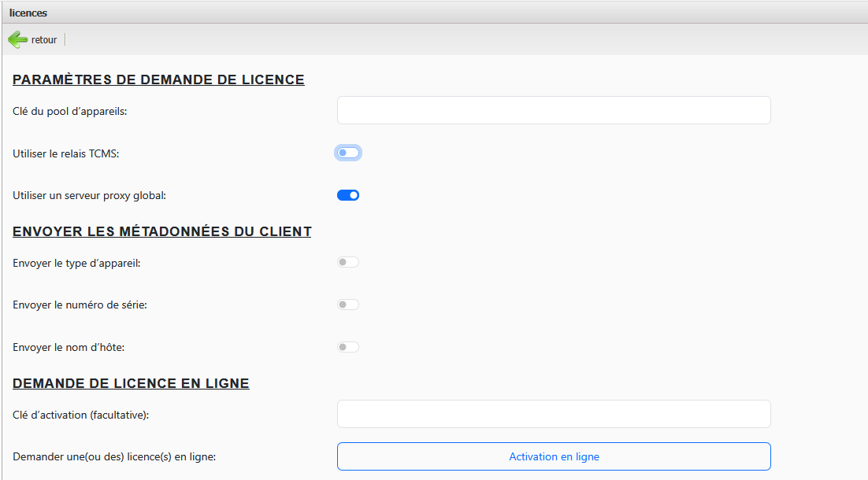Click the green back arrow icon

tap(17, 39)
